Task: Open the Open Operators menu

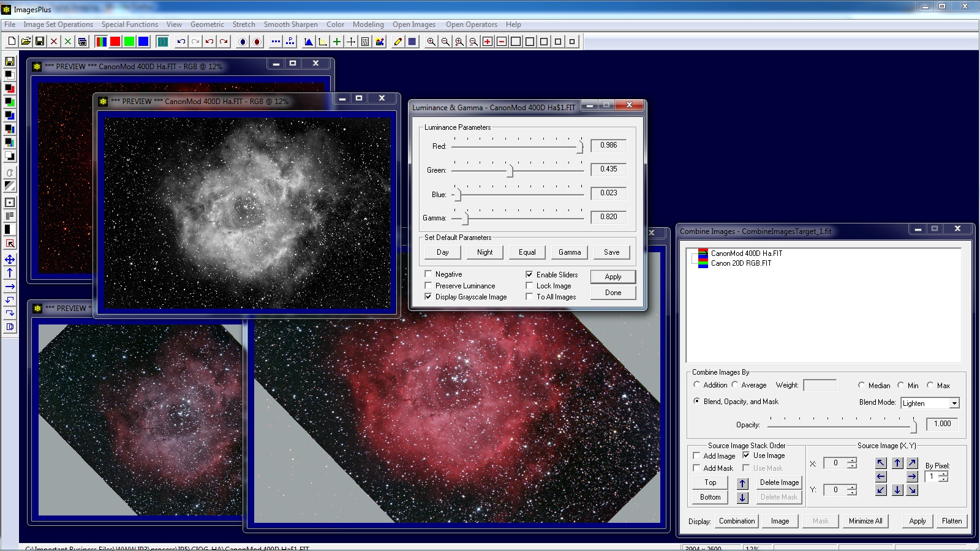Action: (471, 24)
